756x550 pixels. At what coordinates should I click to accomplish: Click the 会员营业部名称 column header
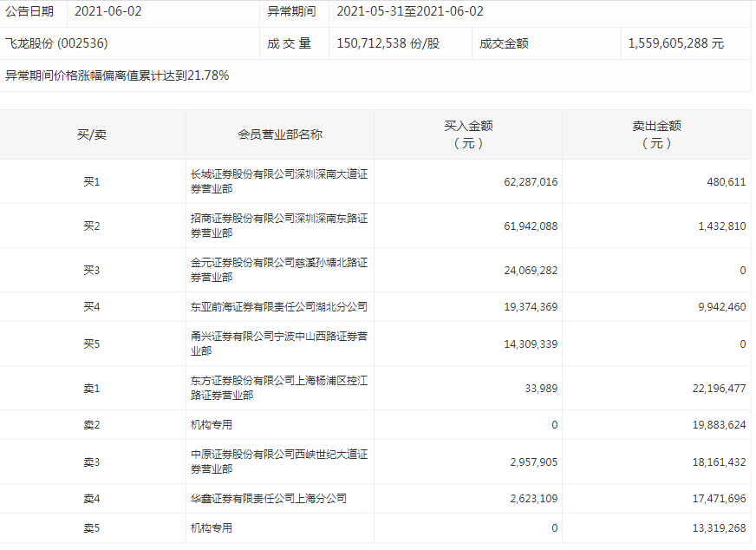[280, 134]
